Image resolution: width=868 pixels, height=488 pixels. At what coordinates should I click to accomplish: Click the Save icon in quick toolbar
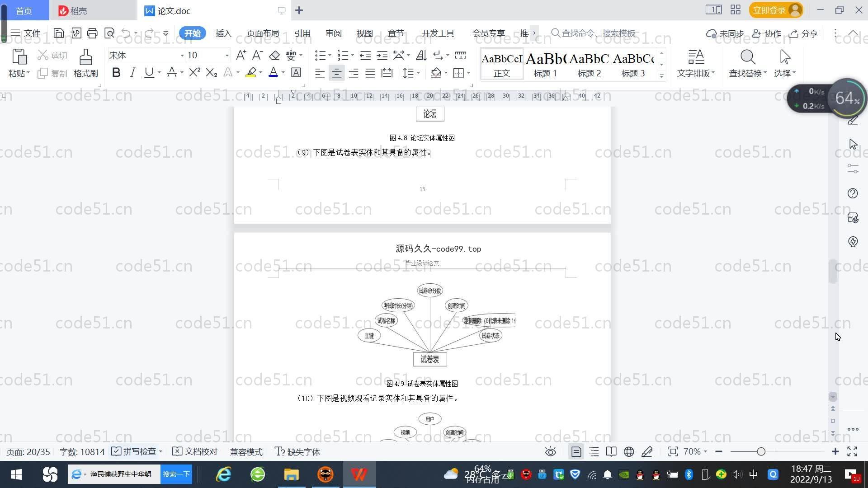point(59,33)
